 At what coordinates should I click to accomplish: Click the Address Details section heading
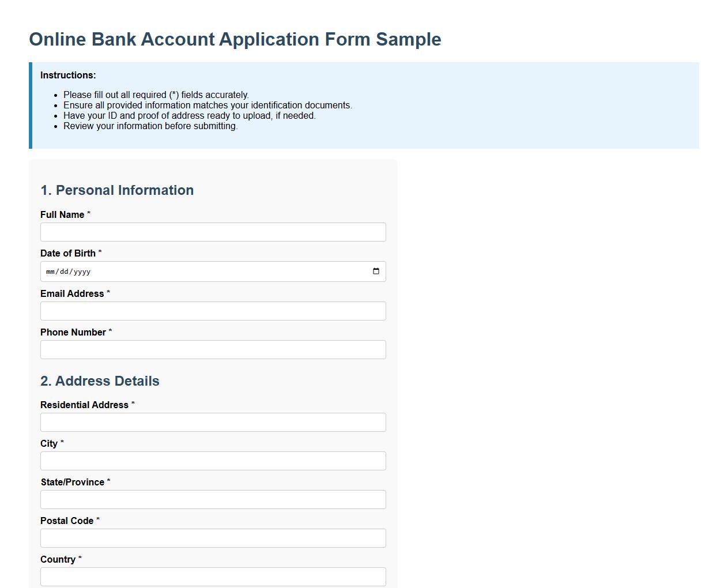point(100,381)
